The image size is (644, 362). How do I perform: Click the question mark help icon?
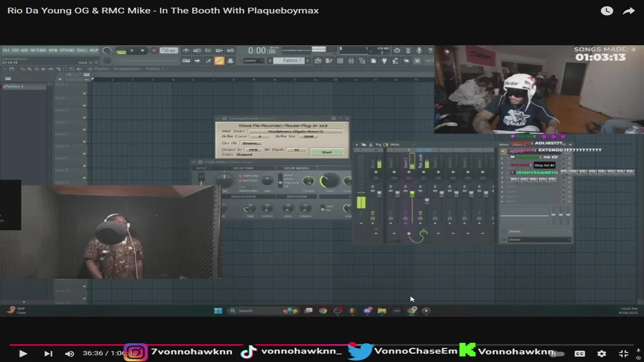[x=429, y=50]
